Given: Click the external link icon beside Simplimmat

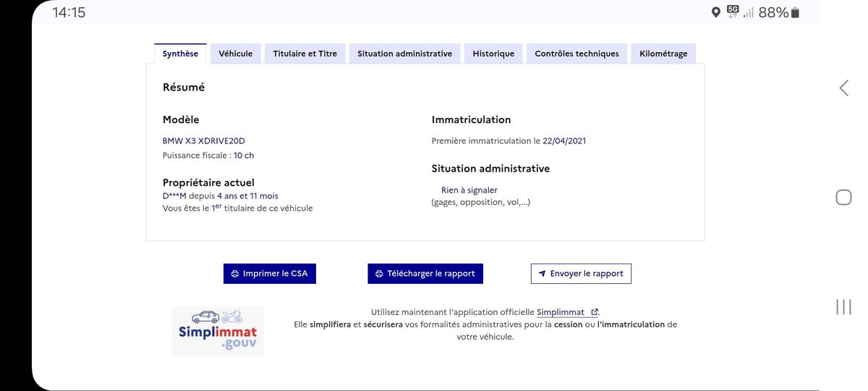Looking at the screenshot, I should click(595, 312).
